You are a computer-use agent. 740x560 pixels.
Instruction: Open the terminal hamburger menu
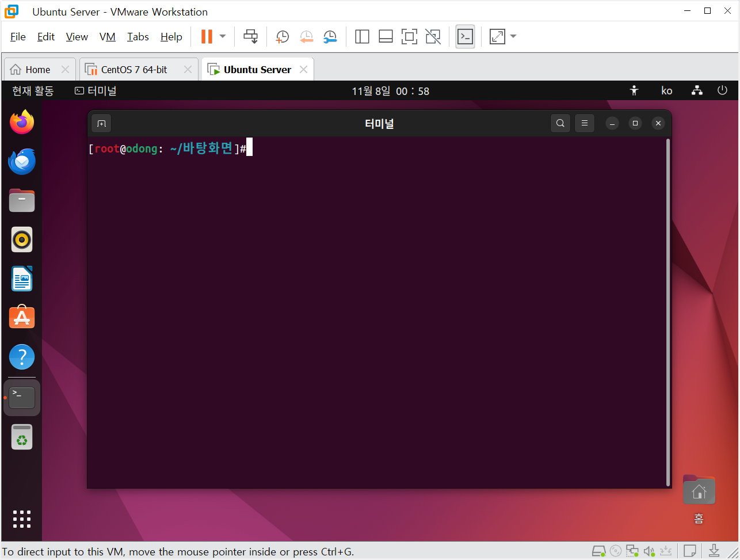pyautogui.click(x=585, y=123)
